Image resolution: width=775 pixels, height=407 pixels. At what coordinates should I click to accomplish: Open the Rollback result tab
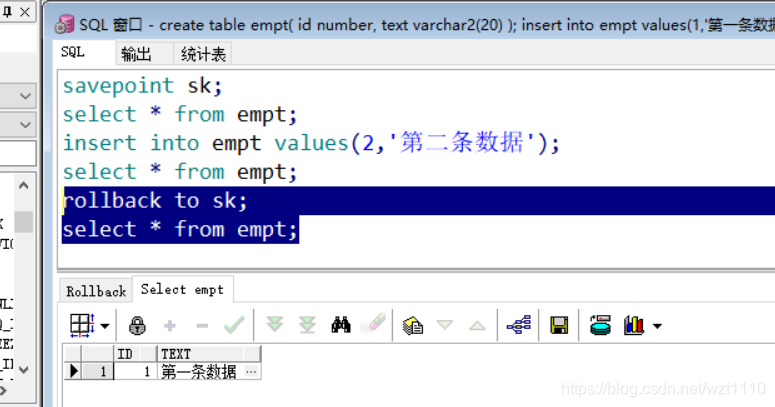point(96,291)
